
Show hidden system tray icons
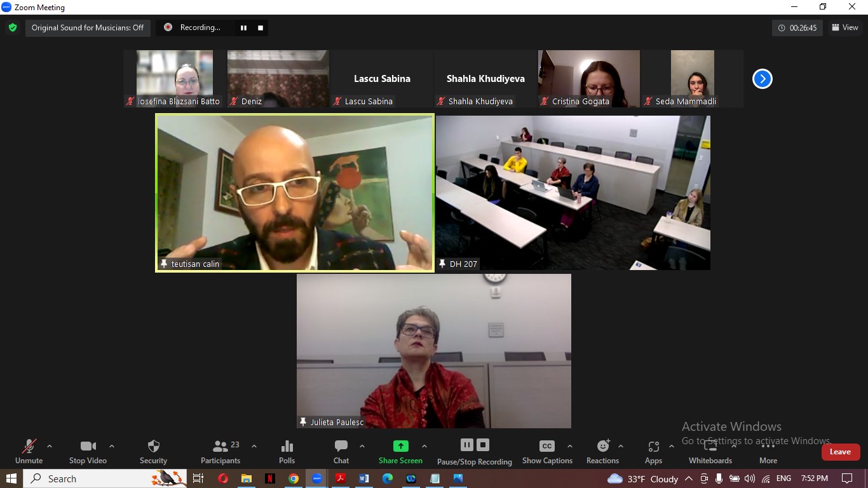tap(689, 478)
